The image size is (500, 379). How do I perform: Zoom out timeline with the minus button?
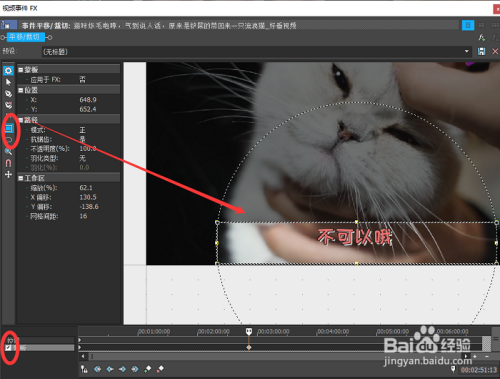click(487, 356)
